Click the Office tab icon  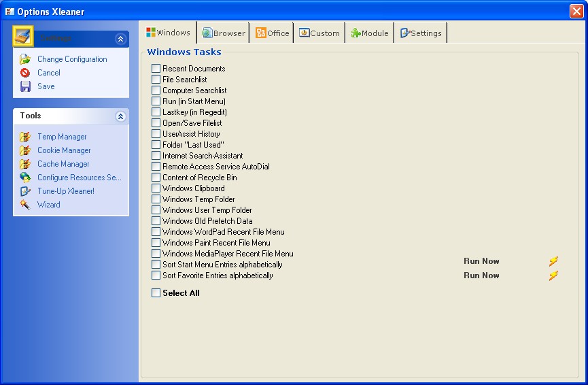(260, 33)
